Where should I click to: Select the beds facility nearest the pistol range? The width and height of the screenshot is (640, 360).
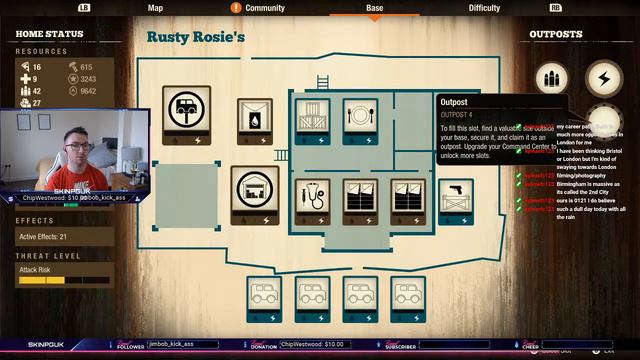408,202
